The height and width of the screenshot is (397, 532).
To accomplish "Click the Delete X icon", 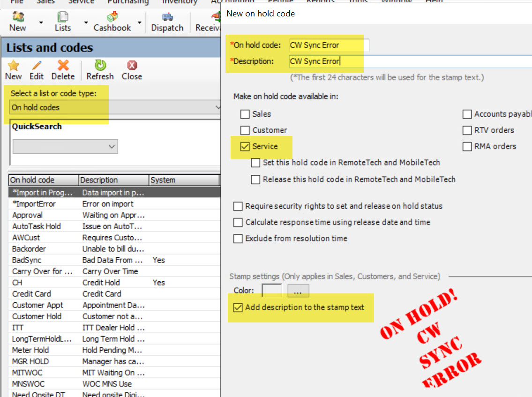I will [63, 70].
